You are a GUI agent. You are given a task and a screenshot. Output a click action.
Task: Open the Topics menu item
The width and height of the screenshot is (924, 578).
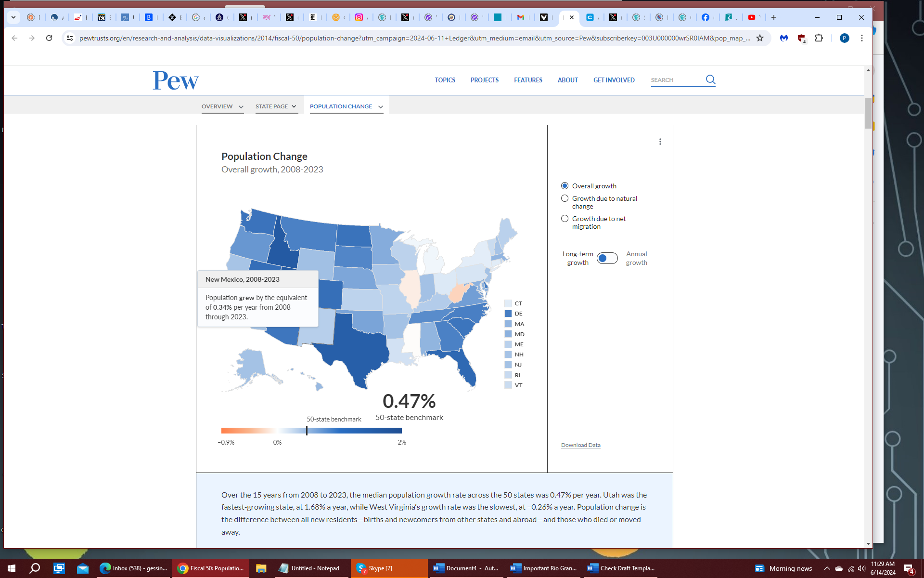coord(445,80)
